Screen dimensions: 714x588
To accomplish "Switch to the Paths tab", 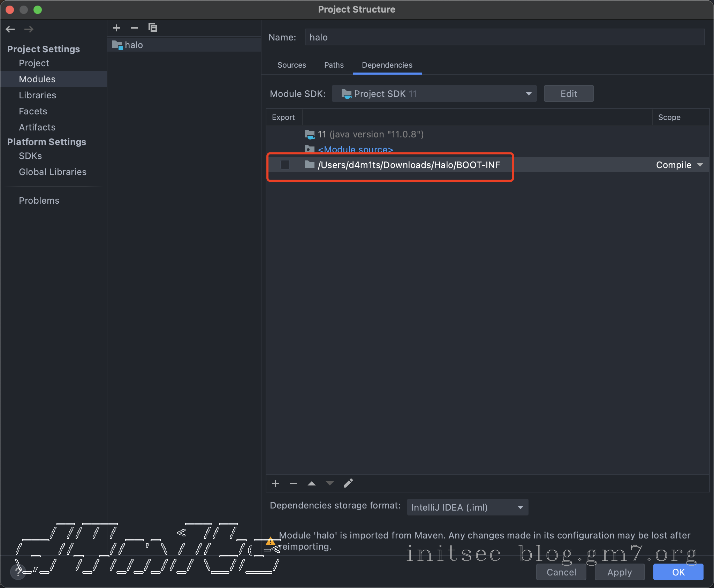I will pos(334,65).
